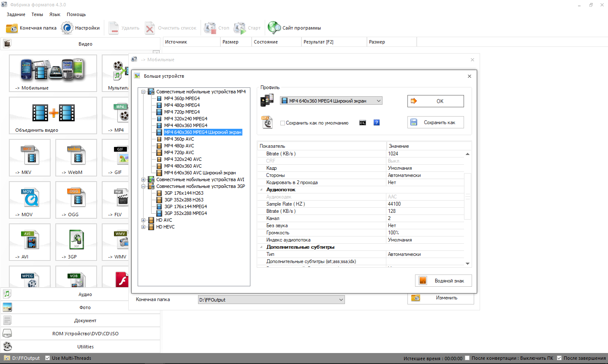Screen dimensions: 608x364
Task: Open the Язык menu
Action: [x=55, y=14]
